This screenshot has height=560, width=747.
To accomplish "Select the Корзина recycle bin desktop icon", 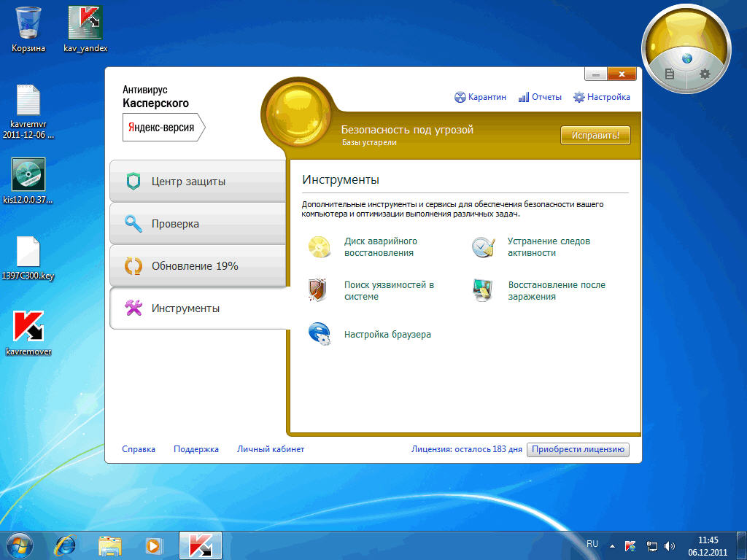I will pos(28,29).
